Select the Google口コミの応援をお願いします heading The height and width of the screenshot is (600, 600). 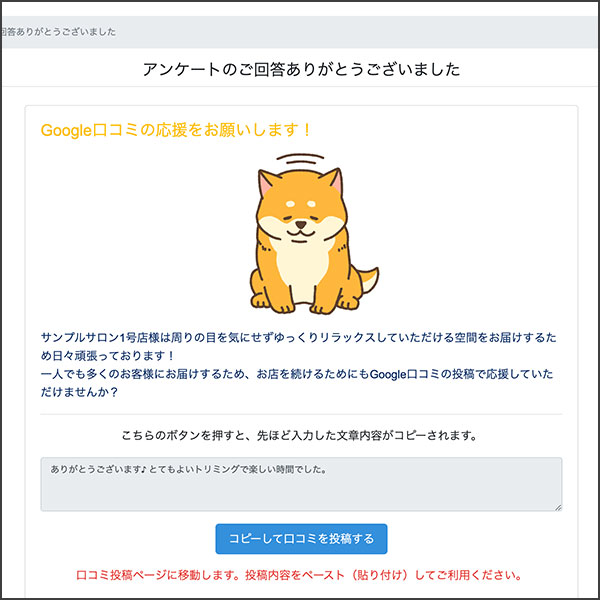[x=176, y=130]
